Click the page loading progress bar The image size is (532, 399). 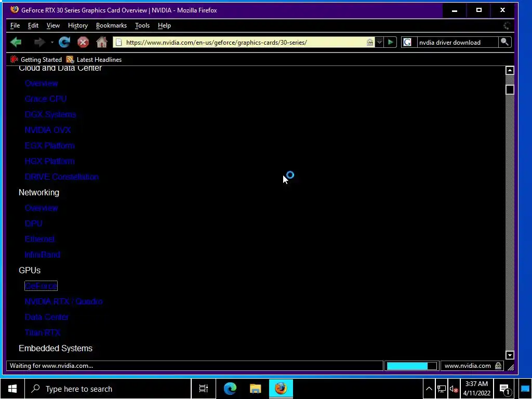(x=411, y=366)
